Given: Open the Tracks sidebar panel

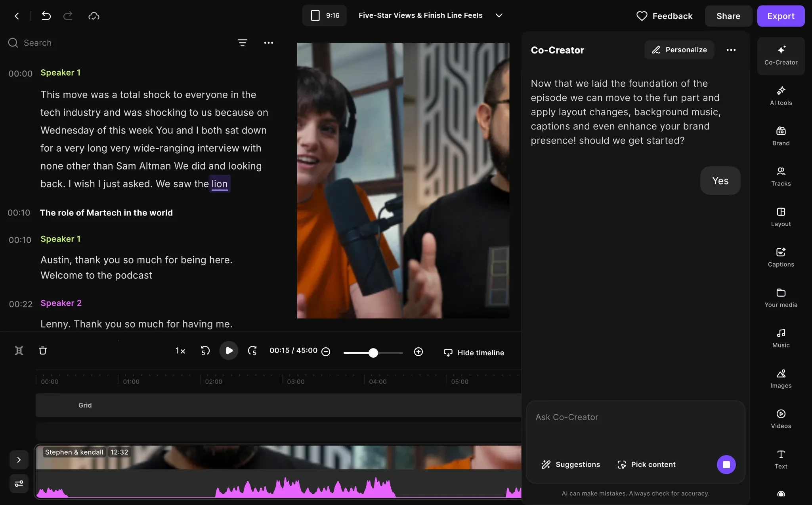Looking at the screenshot, I should (781, 177).
